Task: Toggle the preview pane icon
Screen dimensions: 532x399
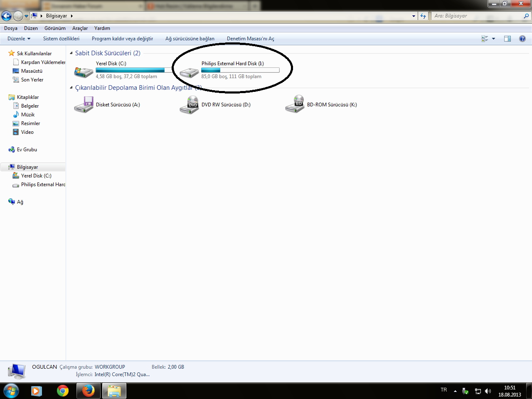Action: point(507,39)
